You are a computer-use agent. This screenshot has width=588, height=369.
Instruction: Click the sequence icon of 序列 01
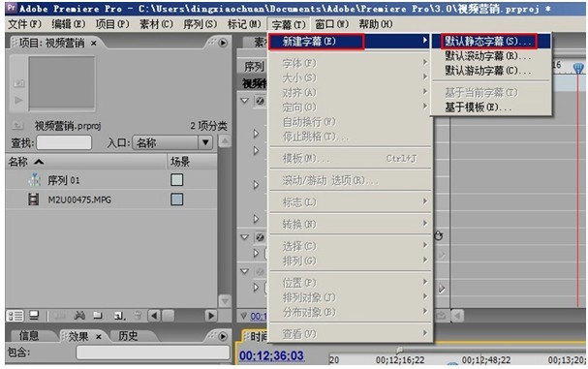(34, 180)
